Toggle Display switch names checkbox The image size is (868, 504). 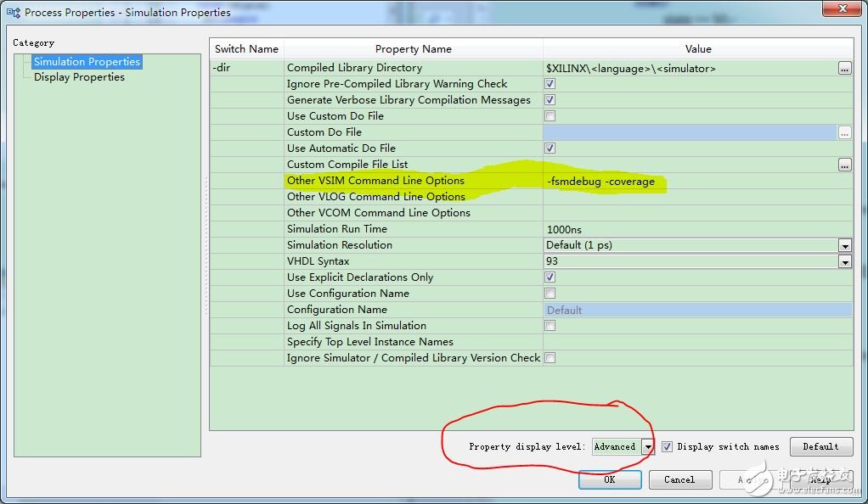(667, 446)
